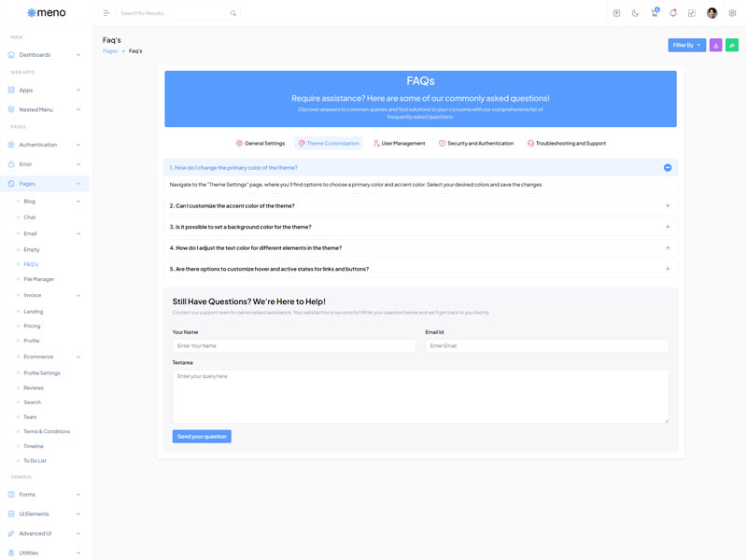The width and height of the screenshot is (747, 560).
Task: Expand the Dashboards sidebar menu
Action: click(x=45, y=55)
